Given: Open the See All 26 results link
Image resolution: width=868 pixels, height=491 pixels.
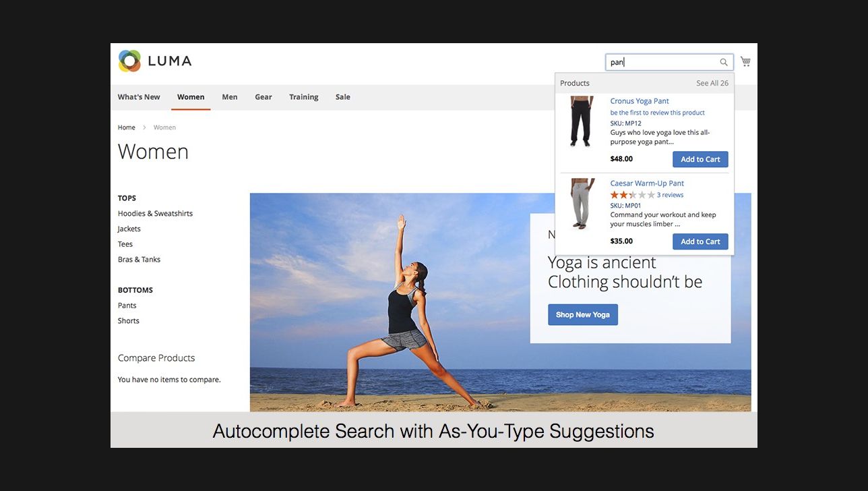Looking at the screenshot, I should (x=712, y=83).
